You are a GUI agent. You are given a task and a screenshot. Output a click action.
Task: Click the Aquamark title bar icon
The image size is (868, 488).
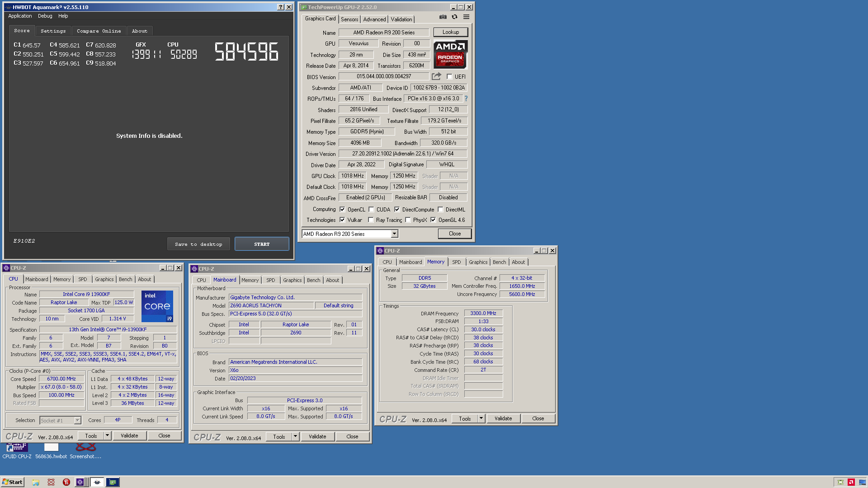click(8, 7)
